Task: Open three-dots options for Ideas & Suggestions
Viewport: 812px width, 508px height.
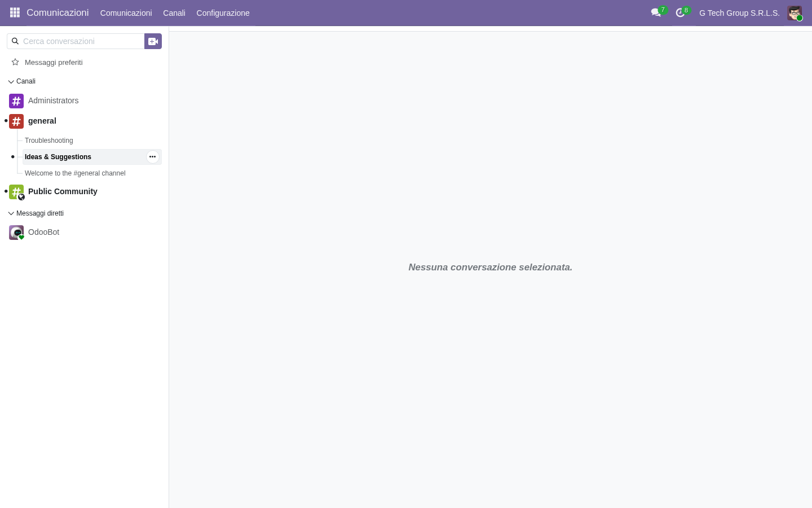Action: click(152, 157)
